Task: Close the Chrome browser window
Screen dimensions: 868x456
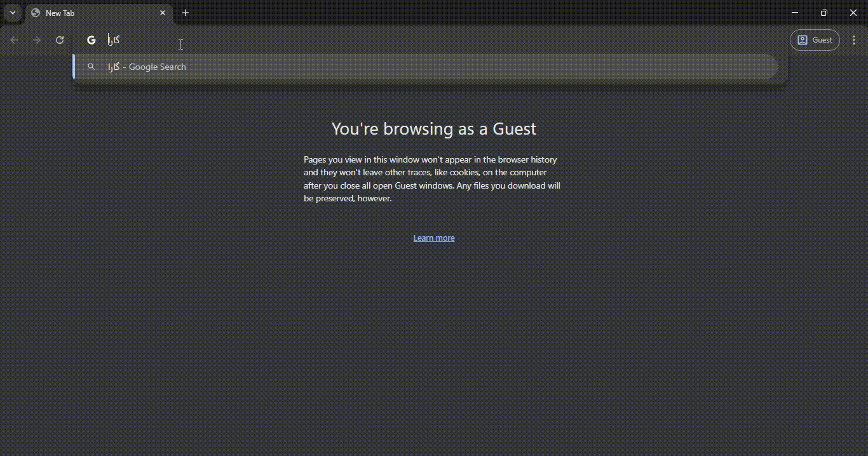Action: (x=853, y=13)
